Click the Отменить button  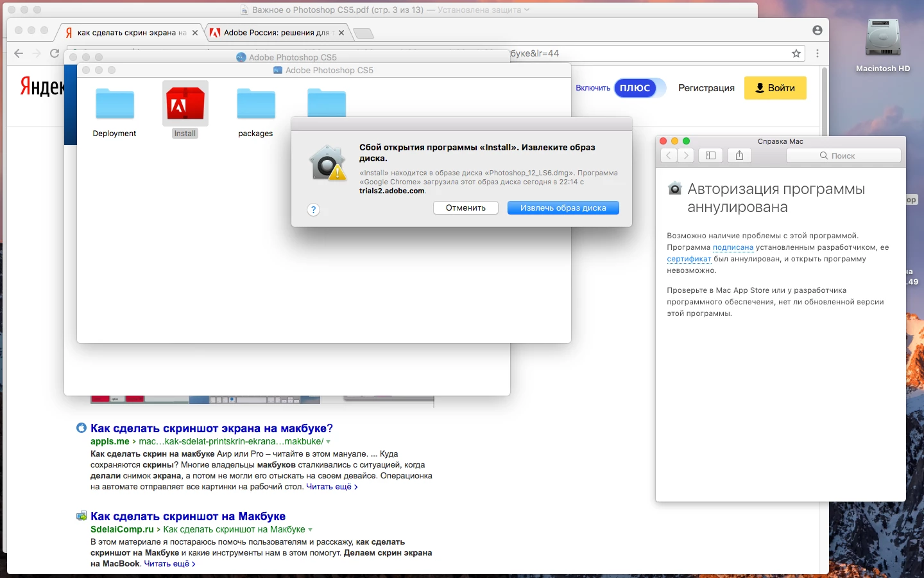(x=466, y=207)
